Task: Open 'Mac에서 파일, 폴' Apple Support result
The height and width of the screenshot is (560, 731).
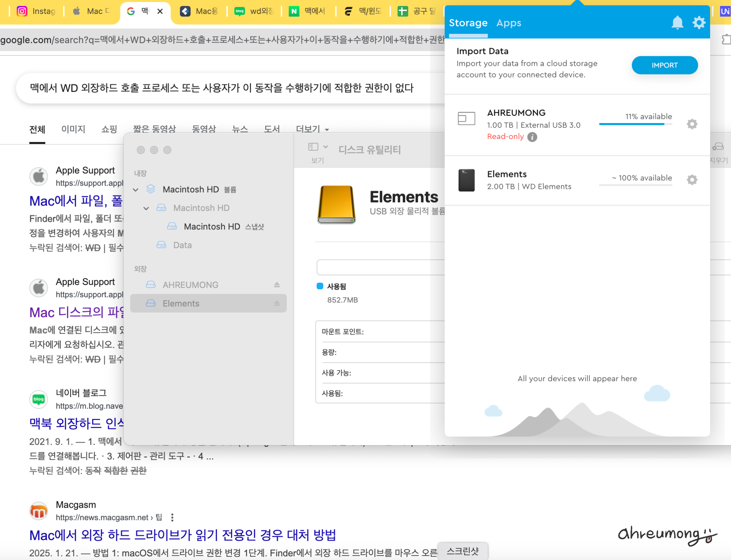Action: click(76, 201)
